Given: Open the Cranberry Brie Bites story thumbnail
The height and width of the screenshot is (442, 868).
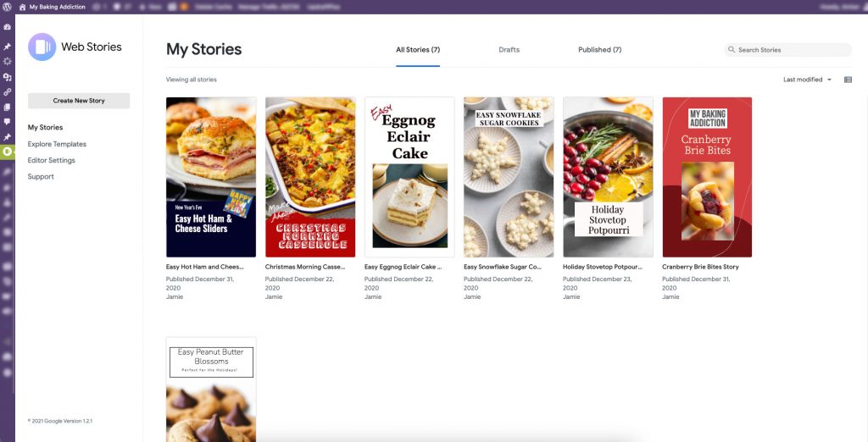Looking at the screenshot, I should [x=707, y=176].
